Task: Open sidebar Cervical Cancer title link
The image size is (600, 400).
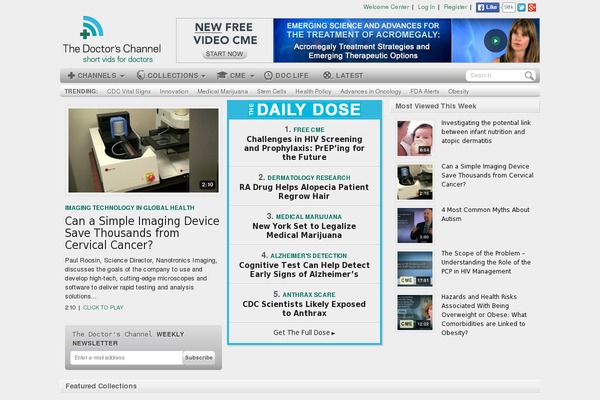Action: 487,175
